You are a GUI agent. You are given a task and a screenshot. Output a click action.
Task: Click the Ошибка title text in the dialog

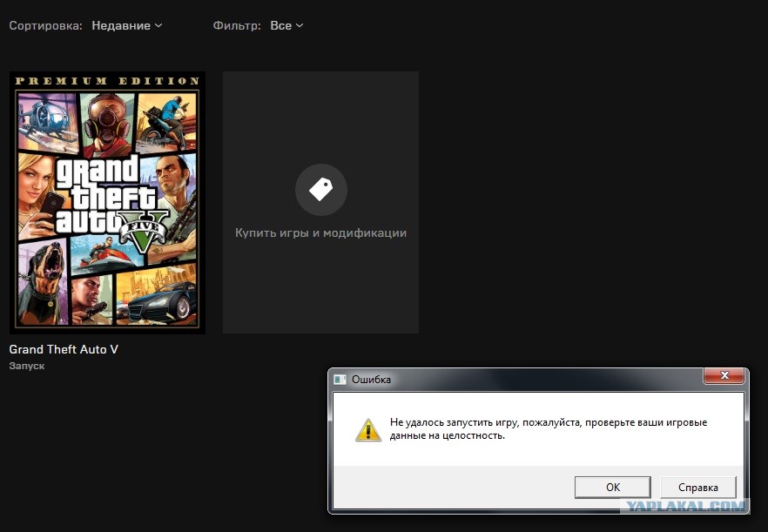371,380
